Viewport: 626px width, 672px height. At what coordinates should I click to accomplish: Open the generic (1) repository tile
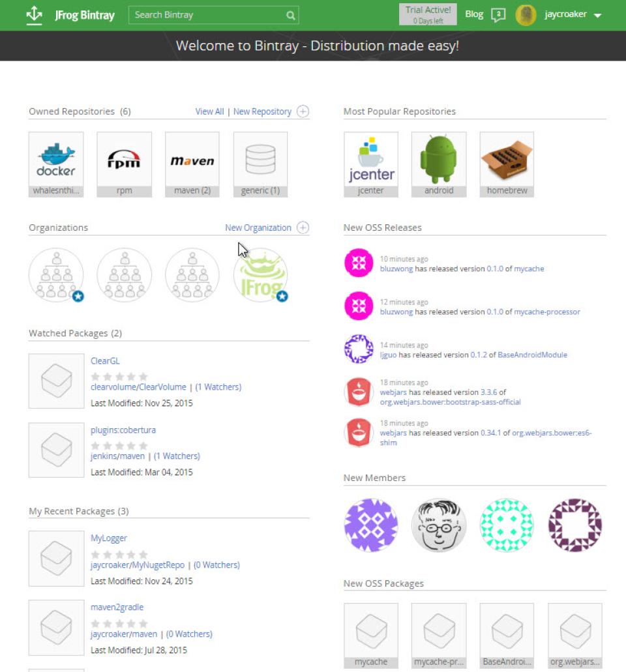pos(260,164)
